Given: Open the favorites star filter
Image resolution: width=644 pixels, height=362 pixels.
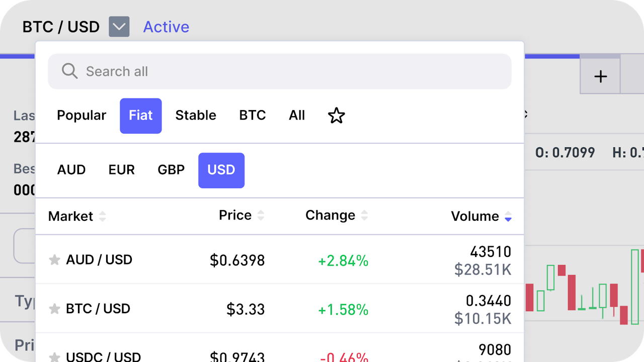Looking at the screenshot, I should point(337,116).
